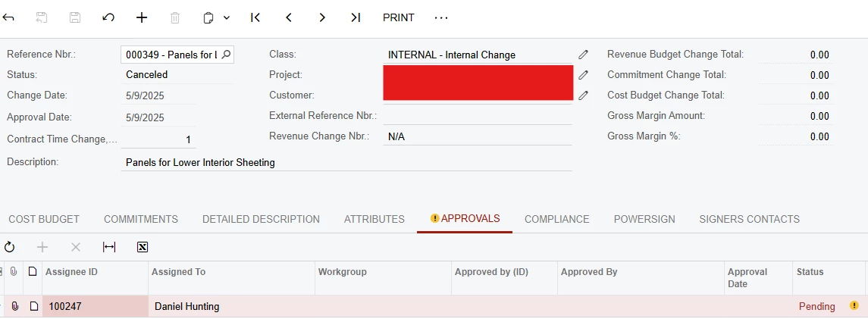Click the Clipboard icon in toolbar
The width and height of the screenshot is (868, 319).
pos(208,17)
